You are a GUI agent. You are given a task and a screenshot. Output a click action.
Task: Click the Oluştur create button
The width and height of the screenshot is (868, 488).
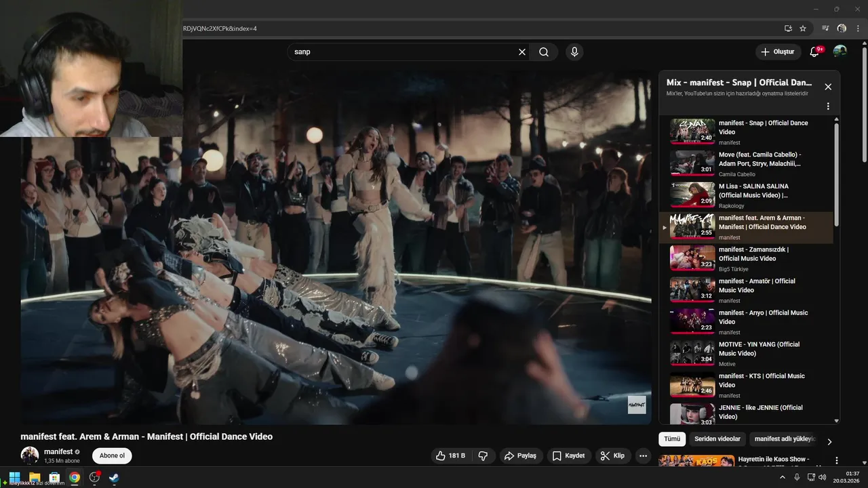point(778,52)
